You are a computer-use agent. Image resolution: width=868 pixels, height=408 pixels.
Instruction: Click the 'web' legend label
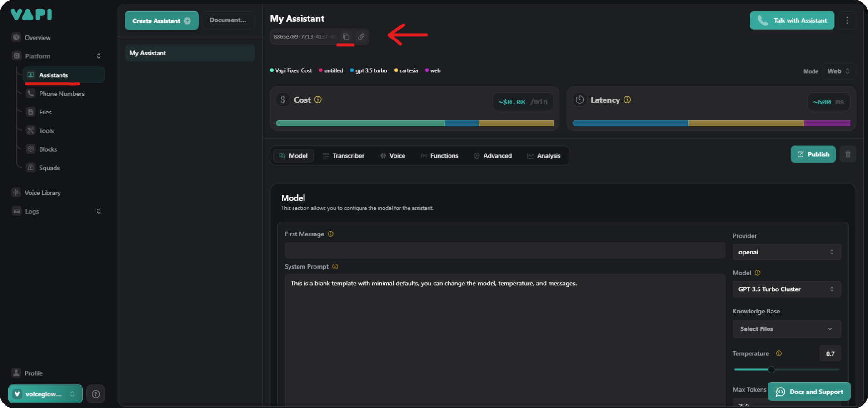[435, 70]
